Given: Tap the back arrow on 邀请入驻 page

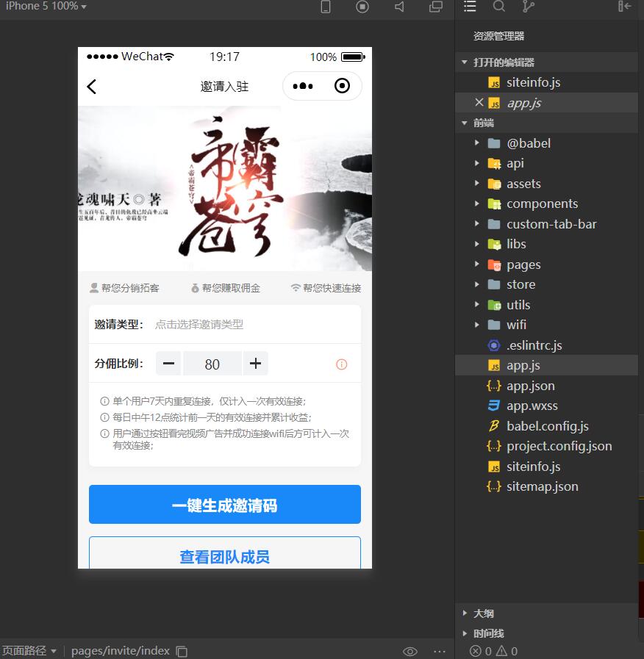Looking at the screenshot, I should pyautogui.click(x=91, y=86).
